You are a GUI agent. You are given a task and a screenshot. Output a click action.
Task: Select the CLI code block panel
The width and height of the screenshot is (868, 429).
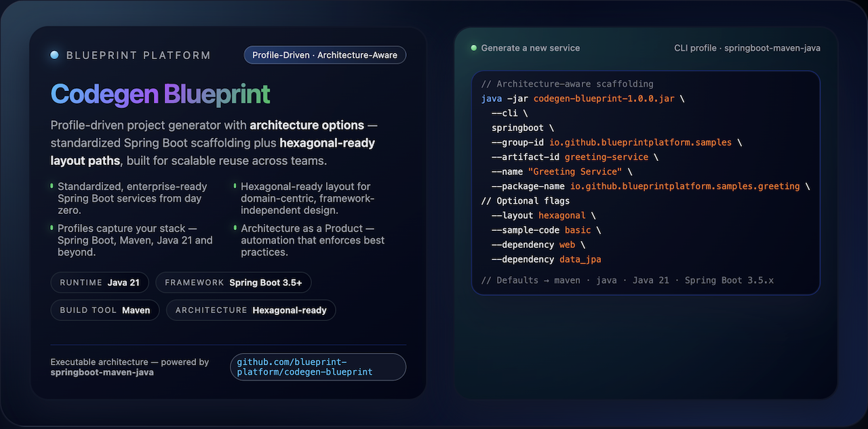click(x=646, y=182)
